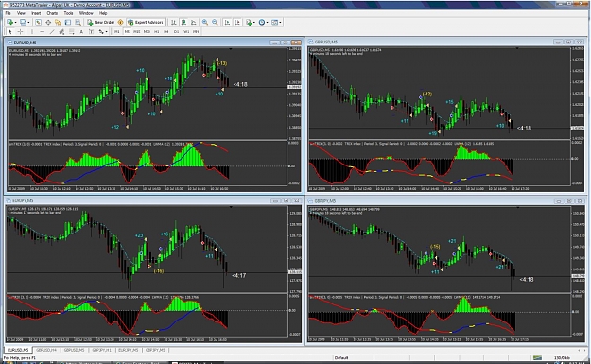
Task: Expand the Periods dropdown arrow
Action: [x=268, y=23]
